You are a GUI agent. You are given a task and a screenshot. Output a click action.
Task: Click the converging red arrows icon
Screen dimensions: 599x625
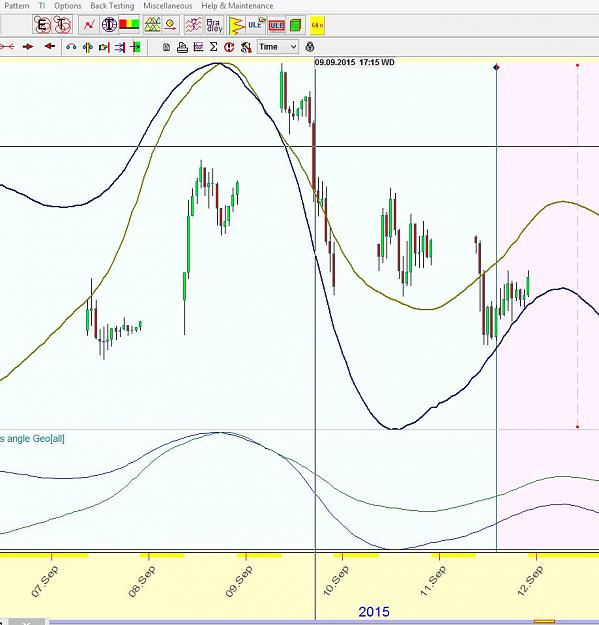[x=7, y=47]
